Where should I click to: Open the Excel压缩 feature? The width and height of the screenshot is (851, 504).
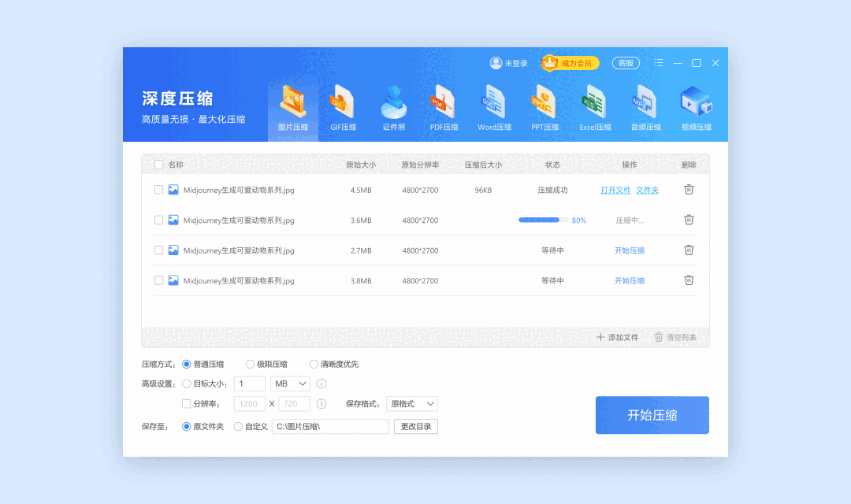coord(595,106)
